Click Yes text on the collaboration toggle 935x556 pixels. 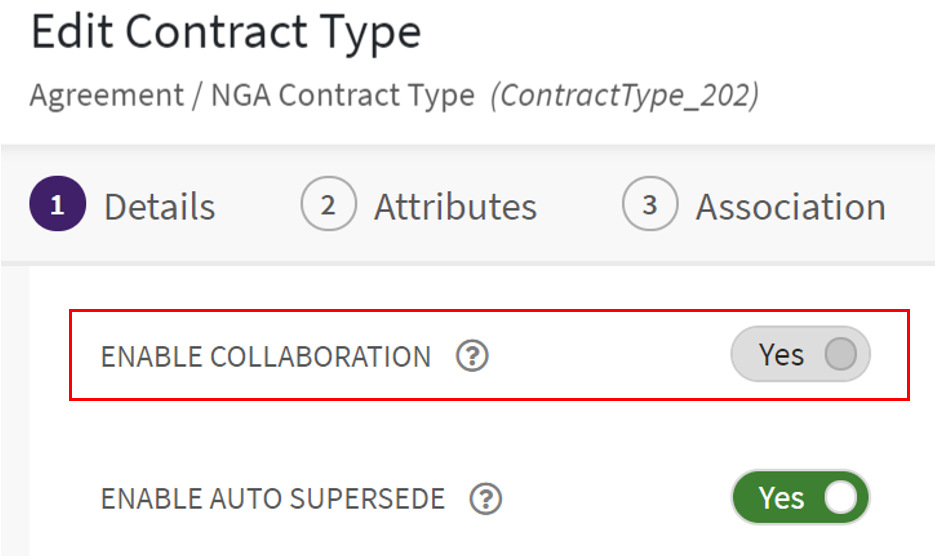coord(780,355)
